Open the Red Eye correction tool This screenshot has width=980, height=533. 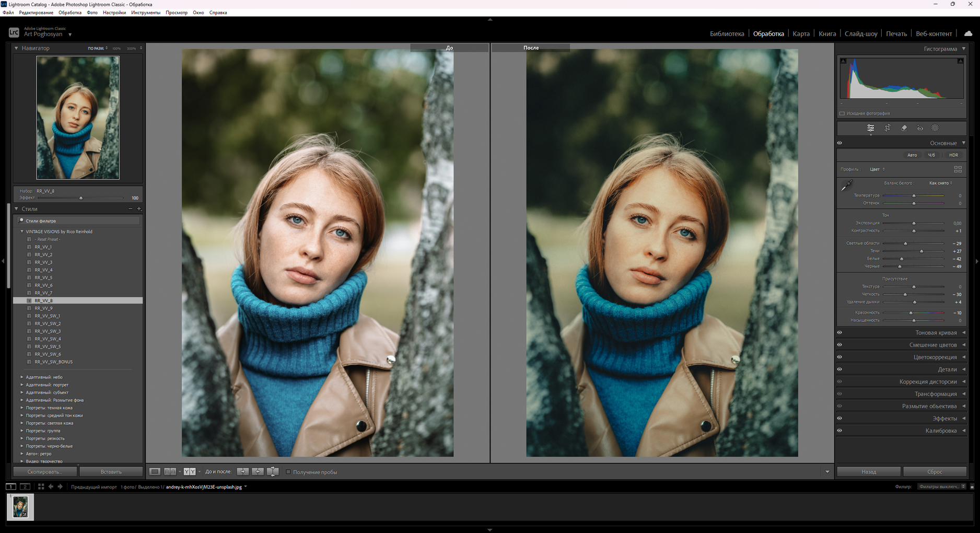[x=920, y=128]
